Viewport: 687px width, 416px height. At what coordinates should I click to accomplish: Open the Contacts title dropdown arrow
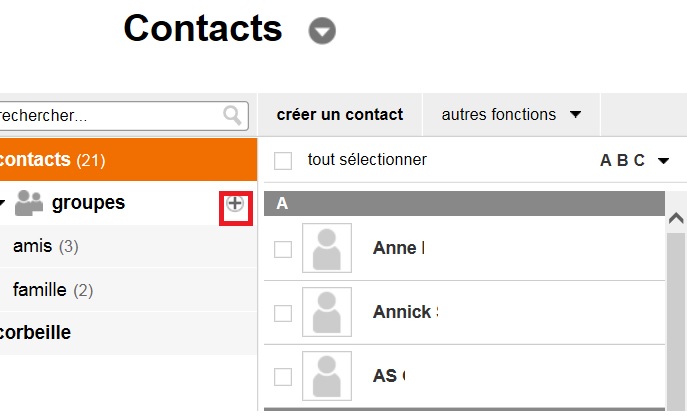coord(322,31)
